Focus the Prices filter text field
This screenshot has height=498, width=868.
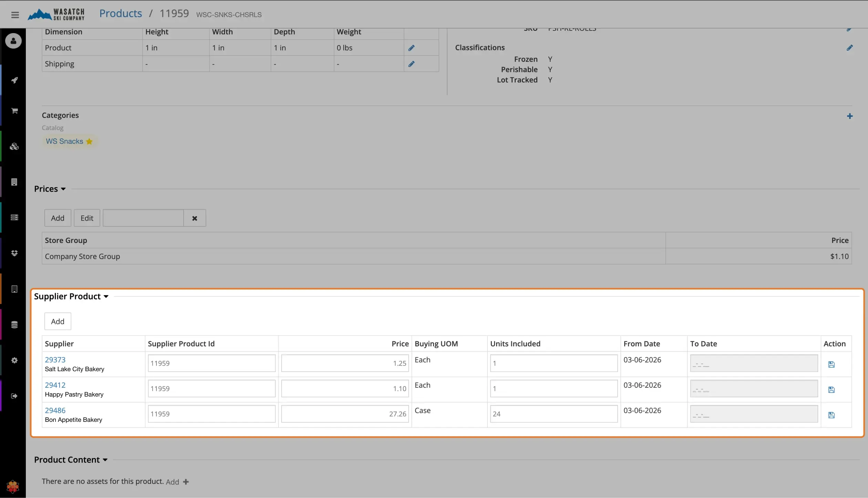pyautogui.click(x=143, y=218)
